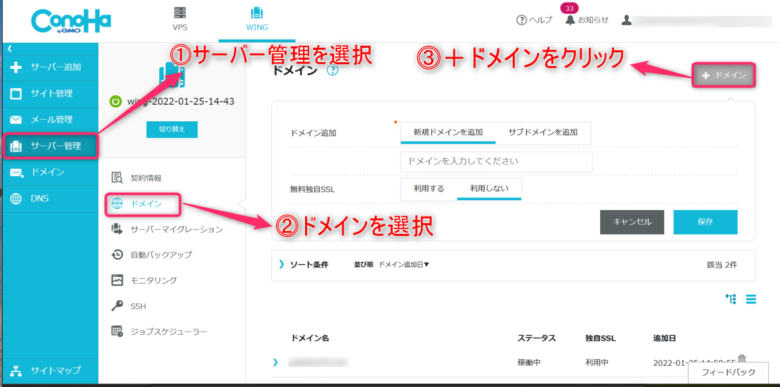Click the サイト管理 window icon
Viewport: 780px width, 387px height.
[x=16, y=94]
